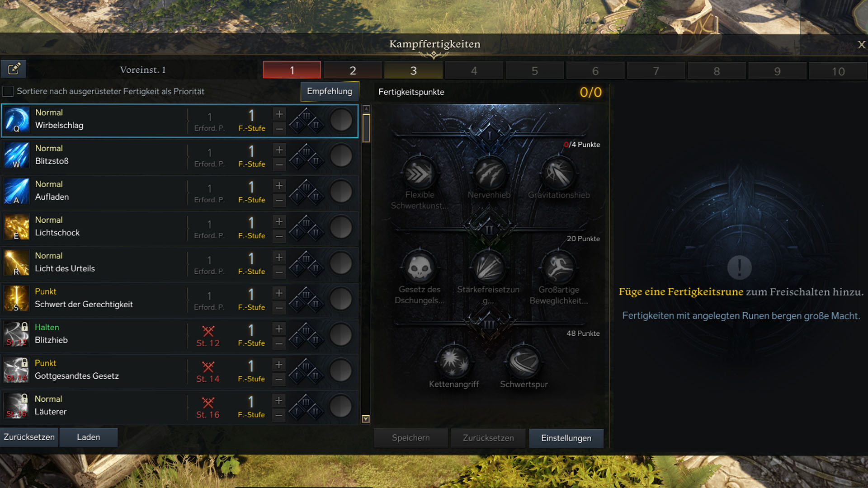Click the Schwertspur tripod icon
Image resolution: width=868 pixels, height=488 pixels.
pyautogui.click(x=524, y=362)
